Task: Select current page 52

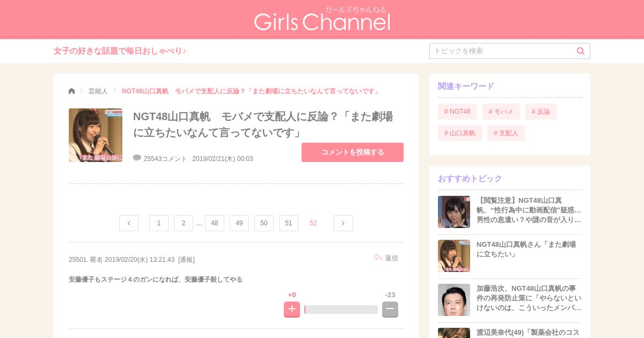Action: coord(313,223)
